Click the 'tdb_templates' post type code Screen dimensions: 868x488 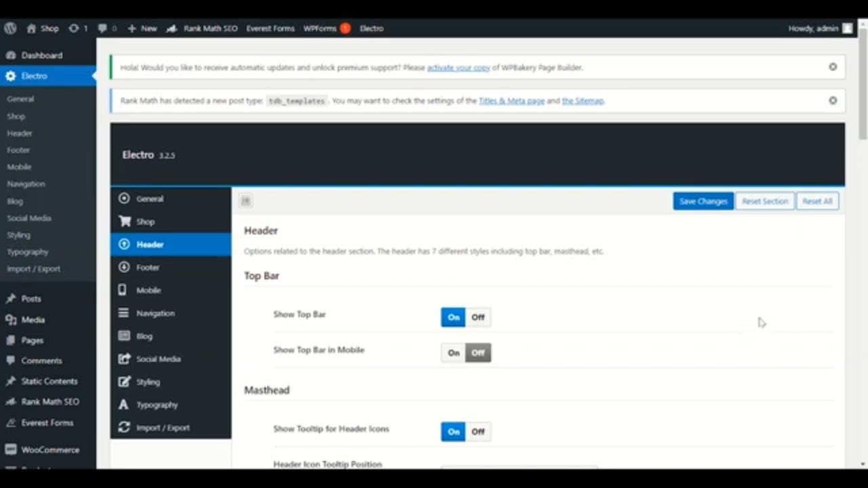296,101
